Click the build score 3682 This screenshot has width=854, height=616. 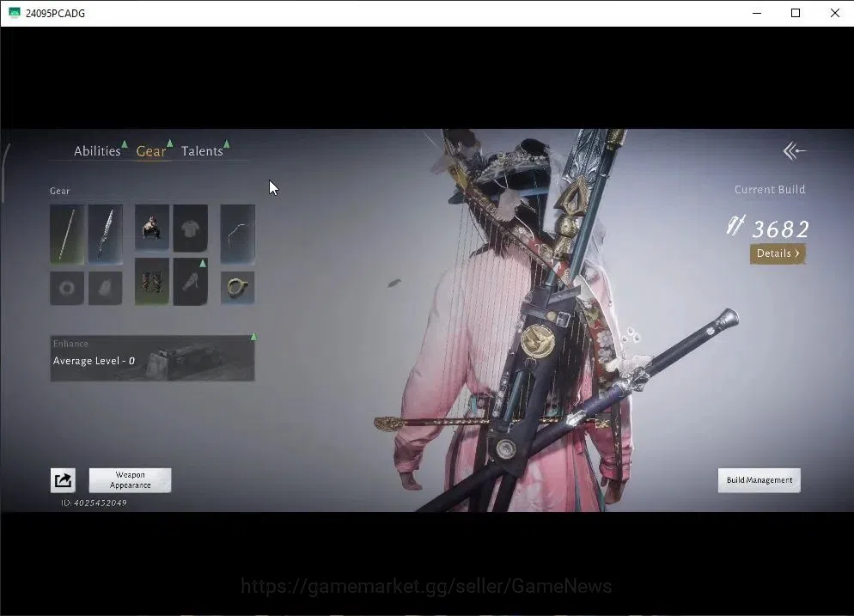point(780,229)
